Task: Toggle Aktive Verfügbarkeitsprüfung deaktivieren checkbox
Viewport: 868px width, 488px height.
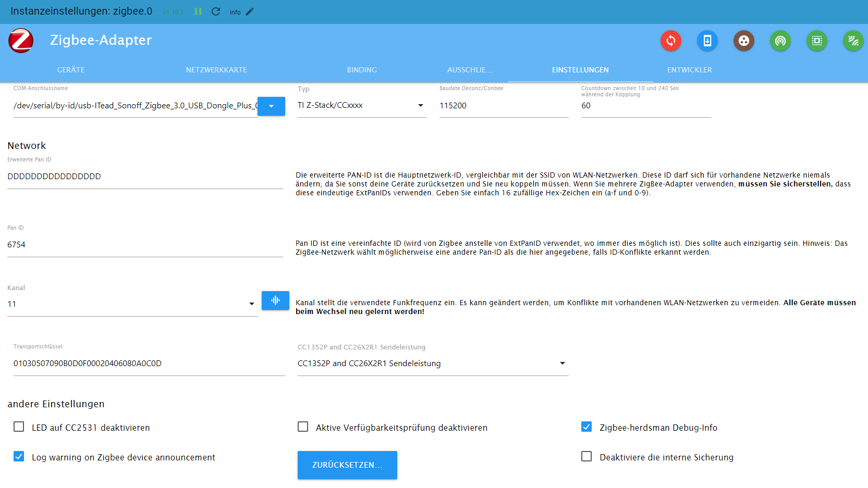Action: point(303,427)
